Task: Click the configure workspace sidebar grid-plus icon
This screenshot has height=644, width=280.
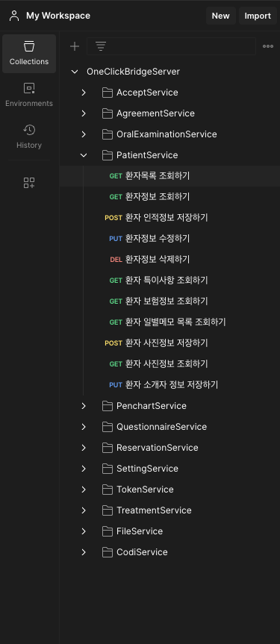Action: click(x=29, y=183)
